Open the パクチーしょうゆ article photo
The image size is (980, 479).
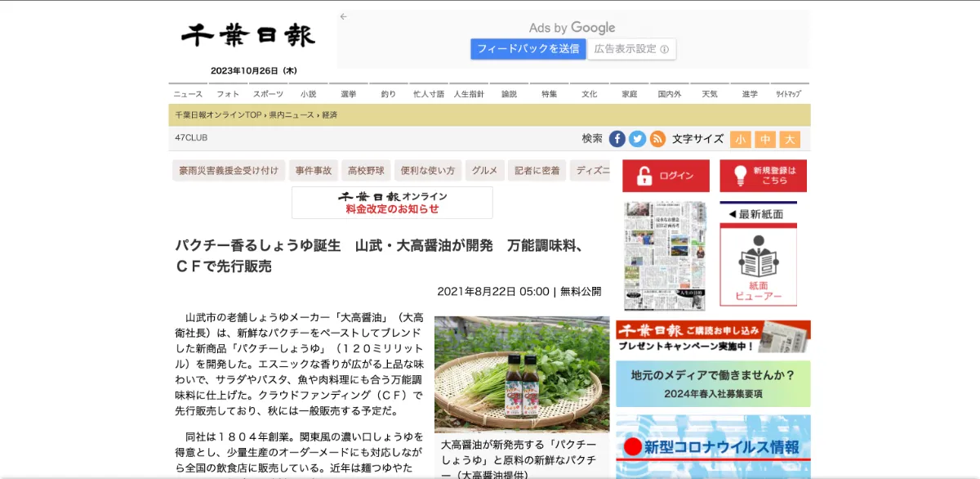[522, 374]
